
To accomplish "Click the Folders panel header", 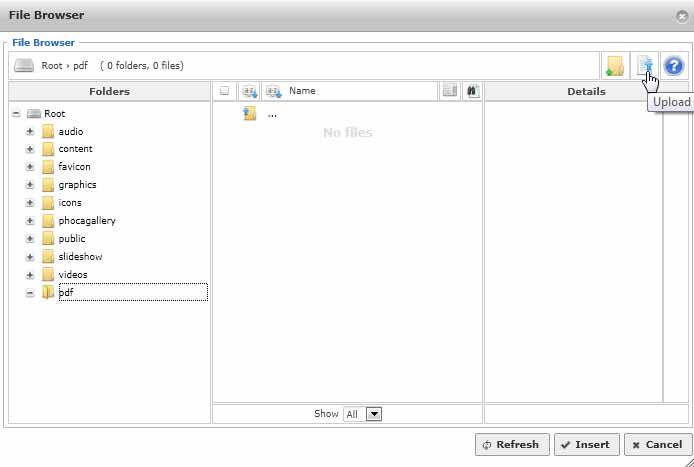I will coord(109,92).
